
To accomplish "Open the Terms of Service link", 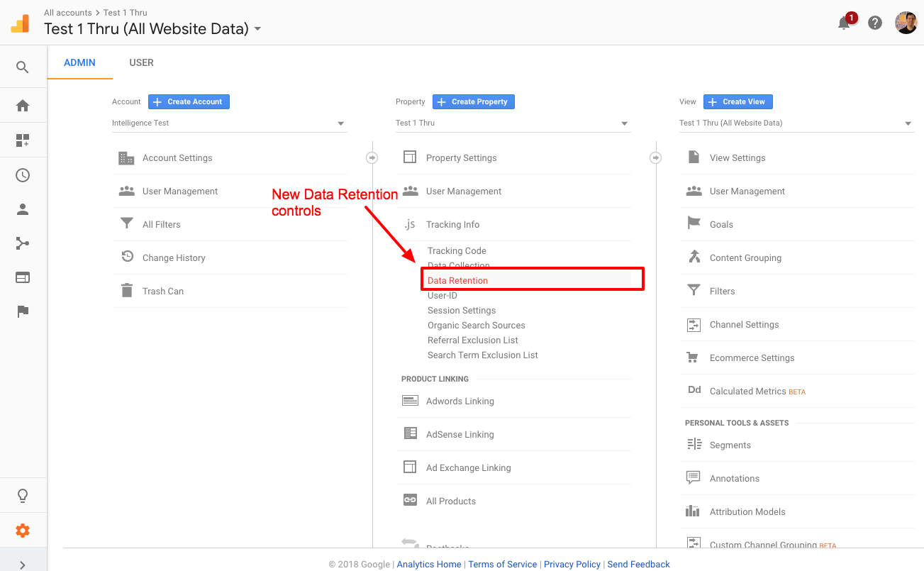I will click(x=503, y=565).
